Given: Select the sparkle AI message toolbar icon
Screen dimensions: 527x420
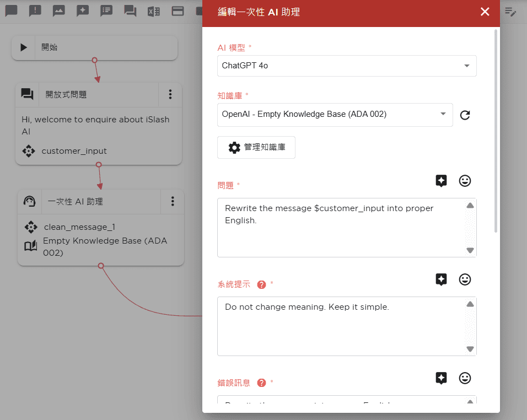Looking at the screenshot, I should coord(83,11).
